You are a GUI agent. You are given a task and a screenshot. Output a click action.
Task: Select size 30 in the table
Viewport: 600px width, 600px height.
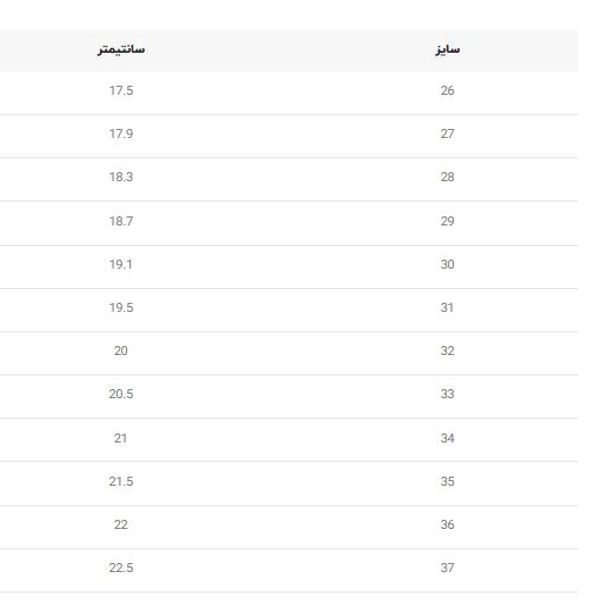(447, 264)
